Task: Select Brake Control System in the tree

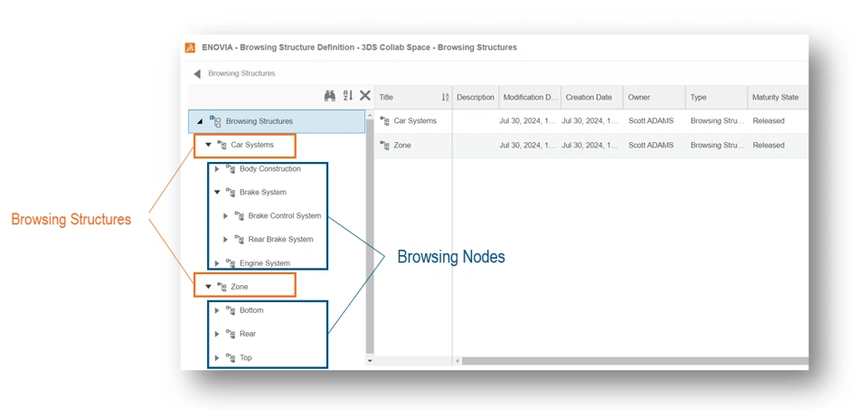Action: [x=285, y=216]
